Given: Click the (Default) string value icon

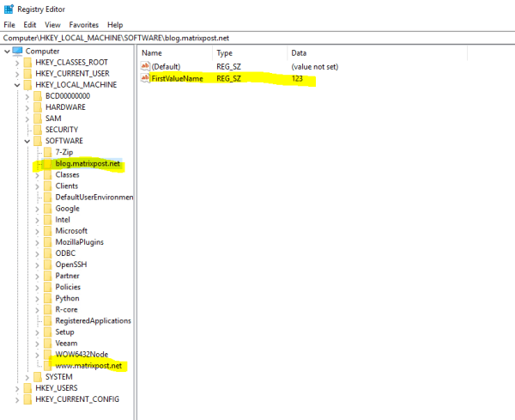Looking at the screenshot, I should coord(145,66).
